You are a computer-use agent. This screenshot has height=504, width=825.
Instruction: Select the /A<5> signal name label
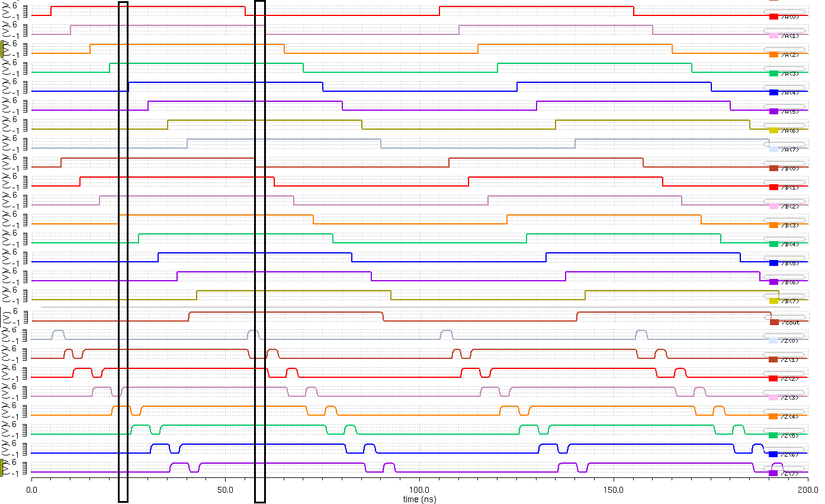point(790,111)
